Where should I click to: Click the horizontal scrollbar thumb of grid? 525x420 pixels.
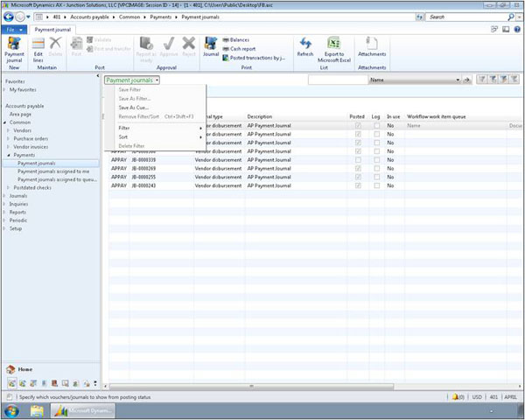click(x=251, y=387)
